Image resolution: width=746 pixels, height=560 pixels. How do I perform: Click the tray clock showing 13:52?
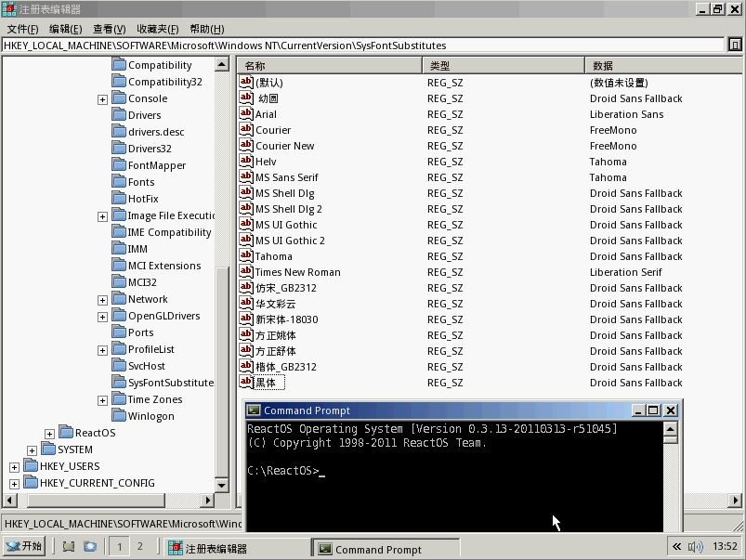(725, 546)
